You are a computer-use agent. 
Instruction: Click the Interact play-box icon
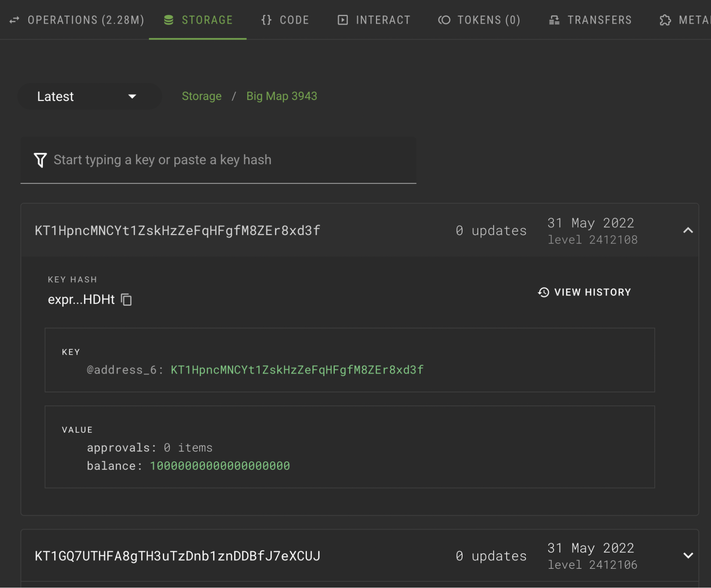pyautogui.click(x=343, y=20)
